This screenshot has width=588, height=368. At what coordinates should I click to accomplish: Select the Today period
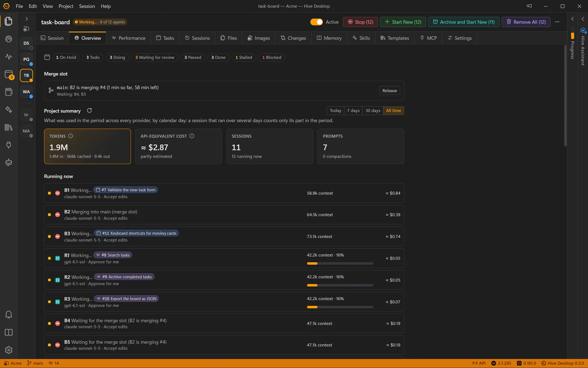tap(335, 110)
